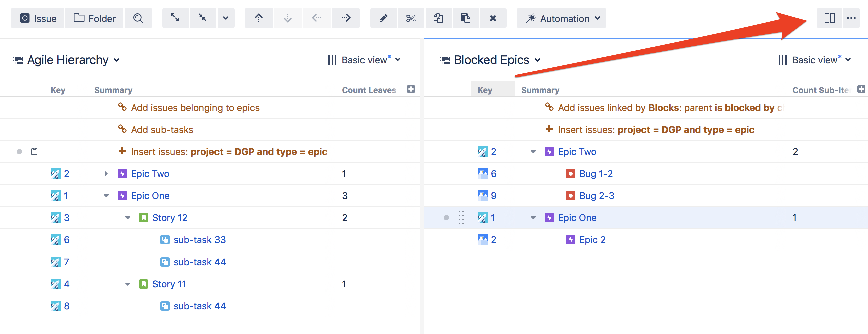This screenshot has width=868, height=334.
Task: Open the Bug 1-2 issue link
Action: coord(595,174)
